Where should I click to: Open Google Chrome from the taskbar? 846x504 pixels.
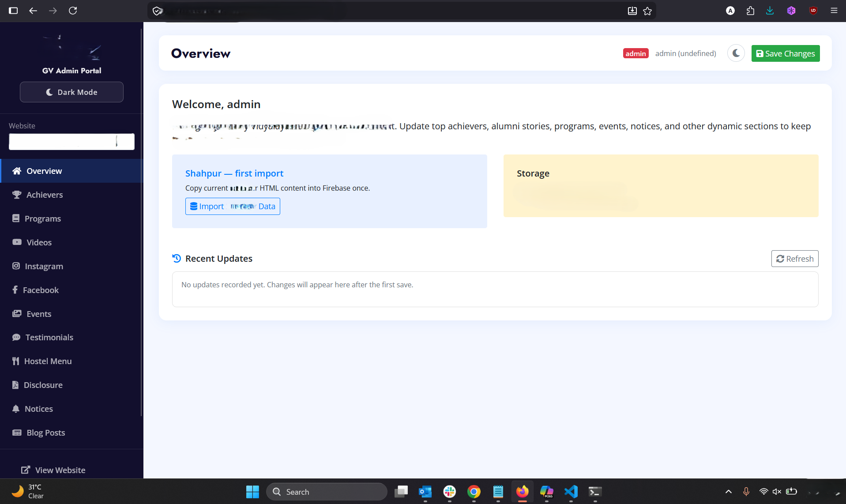(x=474, y=492)
